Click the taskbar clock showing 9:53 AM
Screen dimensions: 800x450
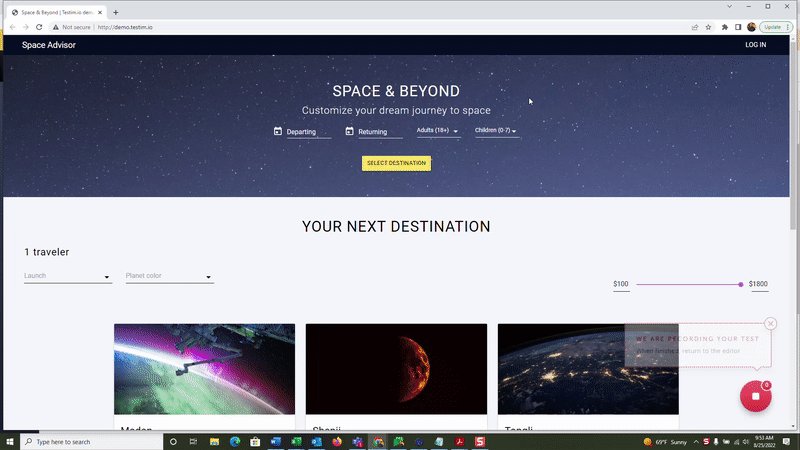click(x=764, y=441)
